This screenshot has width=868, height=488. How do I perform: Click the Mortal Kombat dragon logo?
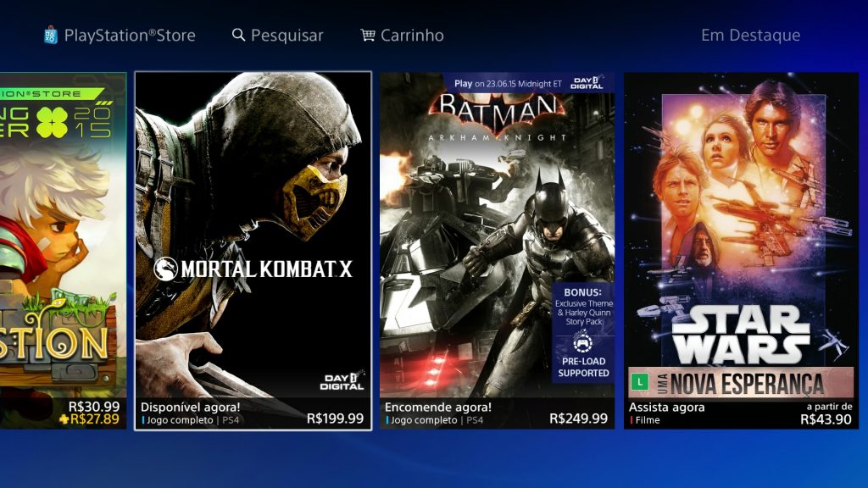tap(165, 269)
